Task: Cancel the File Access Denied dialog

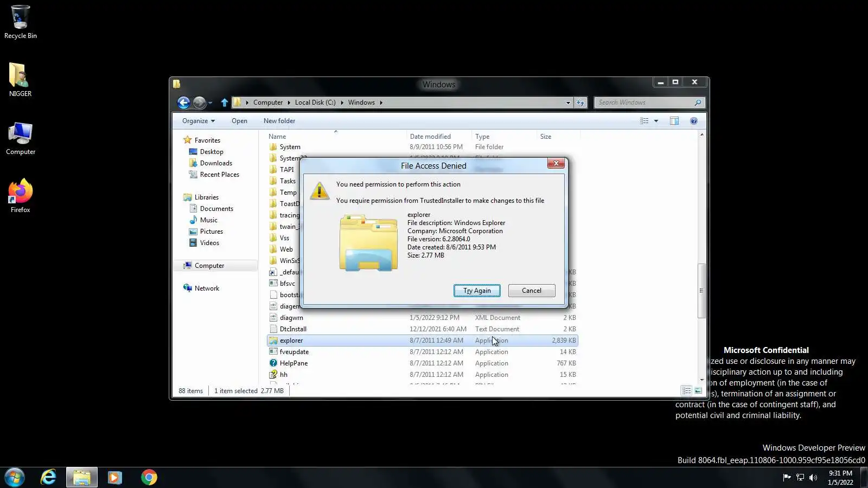Action: pos(532,291)
